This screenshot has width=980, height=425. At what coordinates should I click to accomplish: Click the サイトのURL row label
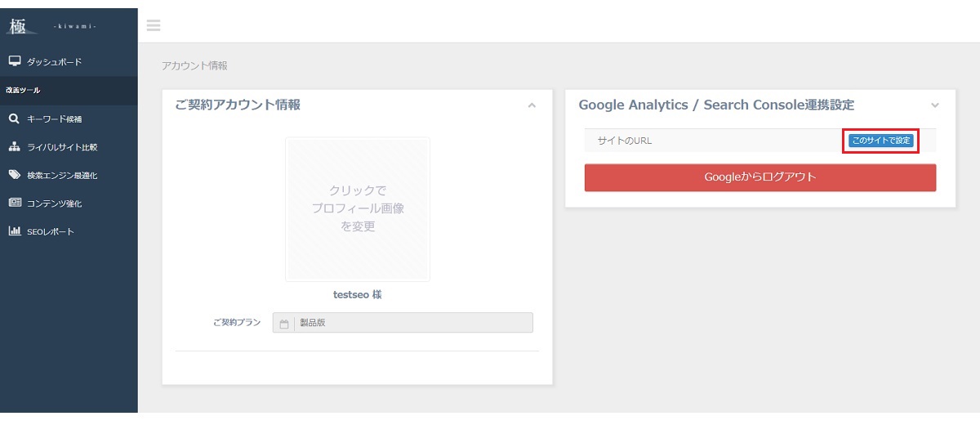click(625, 141)
